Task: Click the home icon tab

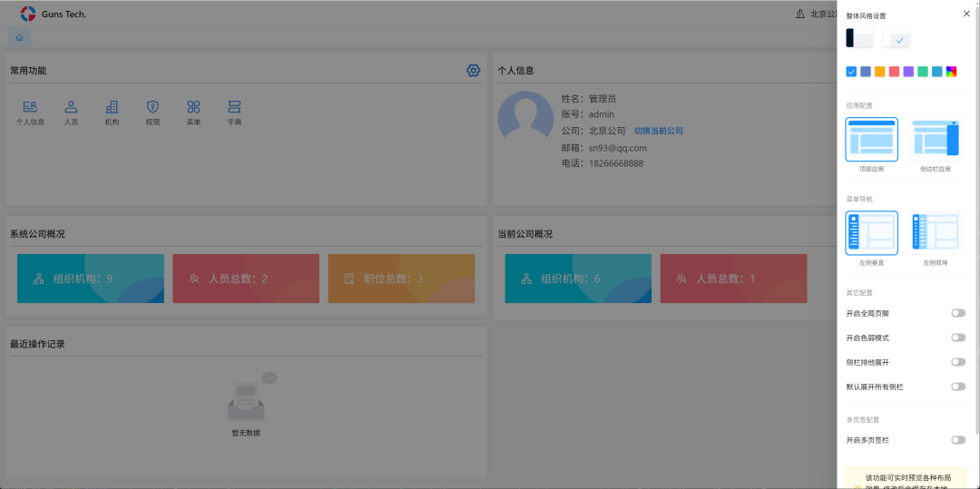Action: [x=20, y=37]
